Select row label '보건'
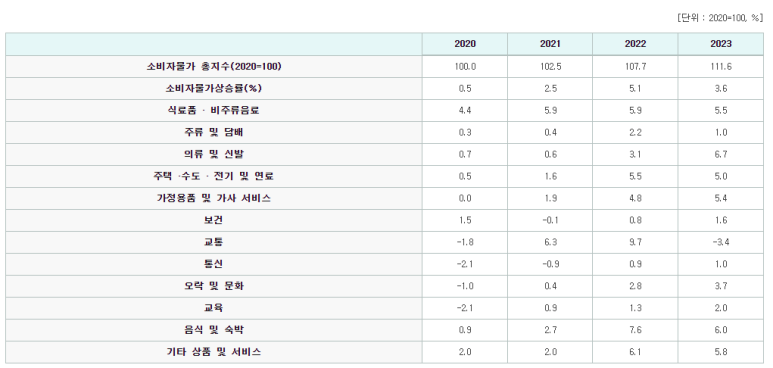The image size is (773, 368). (x=214, y=220)
